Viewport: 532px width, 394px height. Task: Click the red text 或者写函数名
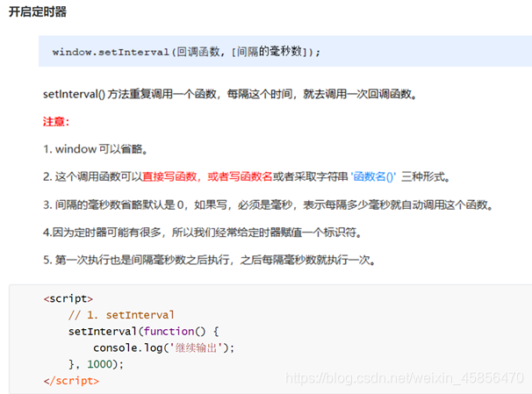(240, 176)
